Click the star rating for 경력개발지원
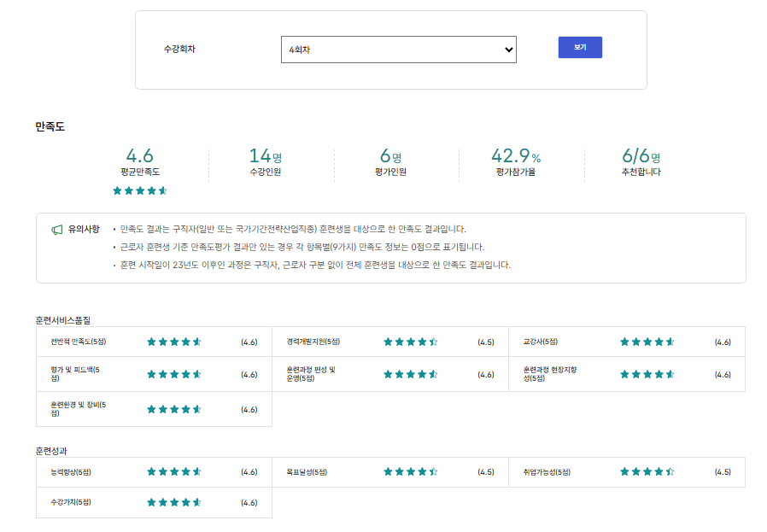 (411, 342)
